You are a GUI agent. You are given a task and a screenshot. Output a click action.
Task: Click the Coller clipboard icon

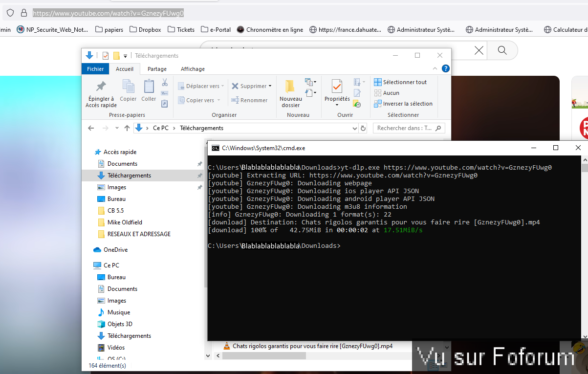[x=149, y=87]
